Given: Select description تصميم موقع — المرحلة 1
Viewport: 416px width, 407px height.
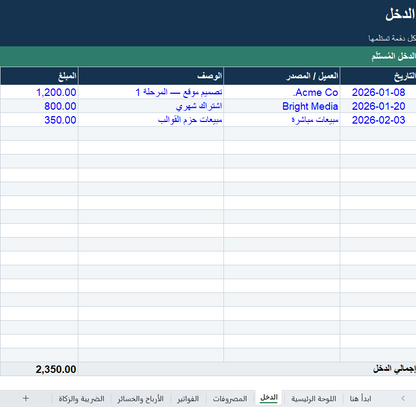Looking at the screenshot, I should pos(151,92).
